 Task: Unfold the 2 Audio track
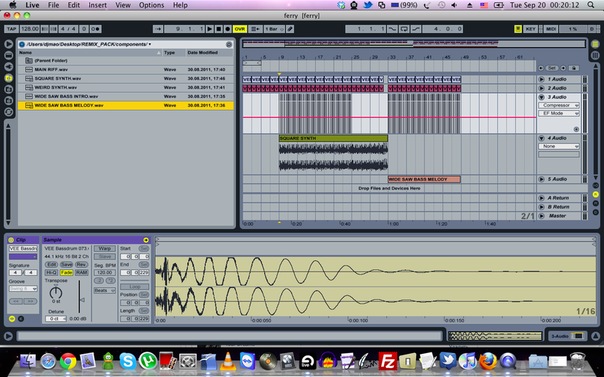click(541, 88)
